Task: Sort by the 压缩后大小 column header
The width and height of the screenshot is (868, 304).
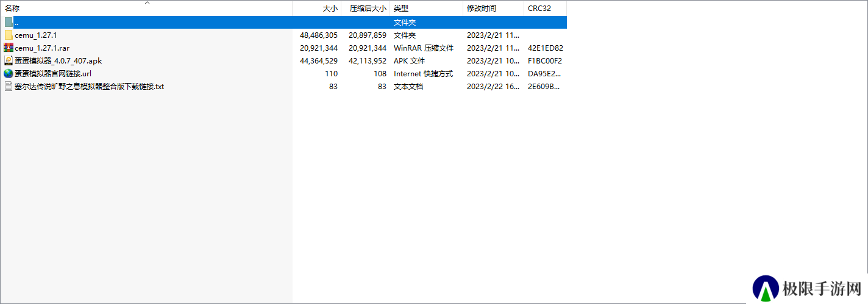Action: click(x=366, y=9)
